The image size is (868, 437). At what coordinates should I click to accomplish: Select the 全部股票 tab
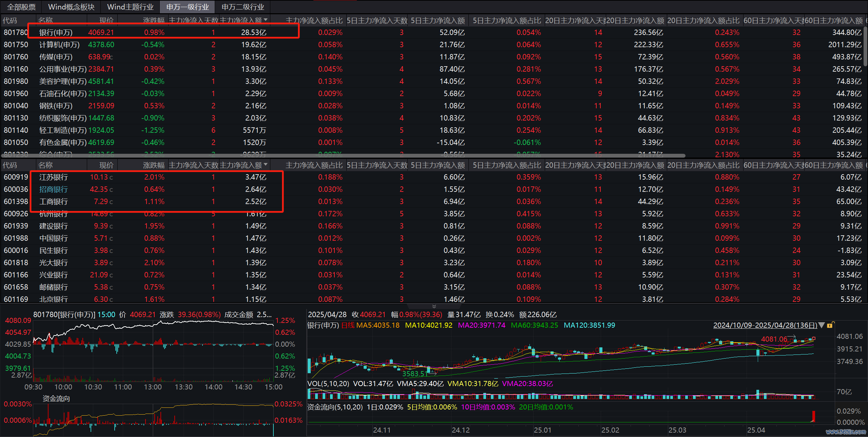point(21,7)
